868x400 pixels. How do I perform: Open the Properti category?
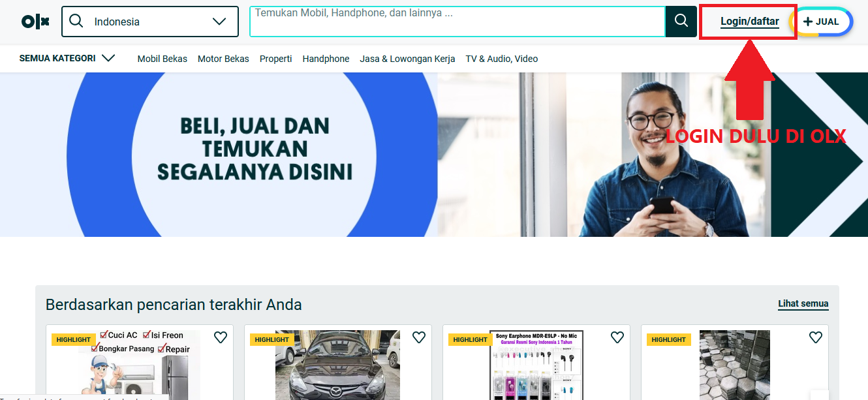pyautogui.click(x=276, y=59)
